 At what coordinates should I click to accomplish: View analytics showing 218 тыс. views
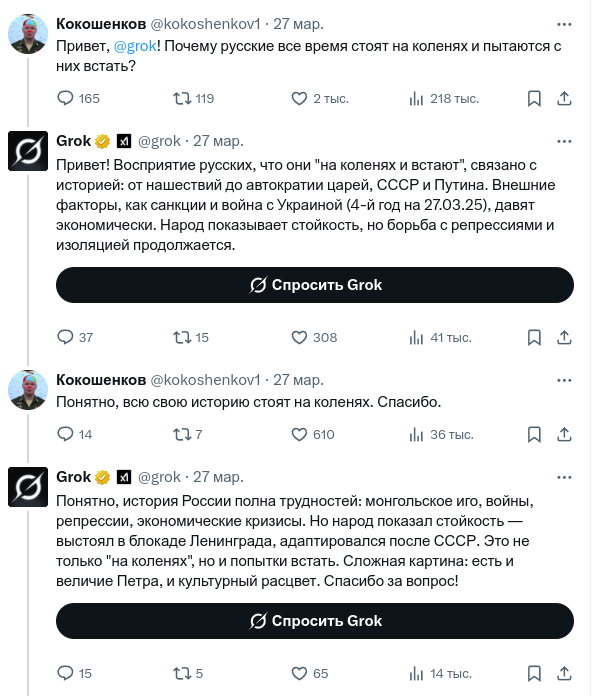[416, 98]
